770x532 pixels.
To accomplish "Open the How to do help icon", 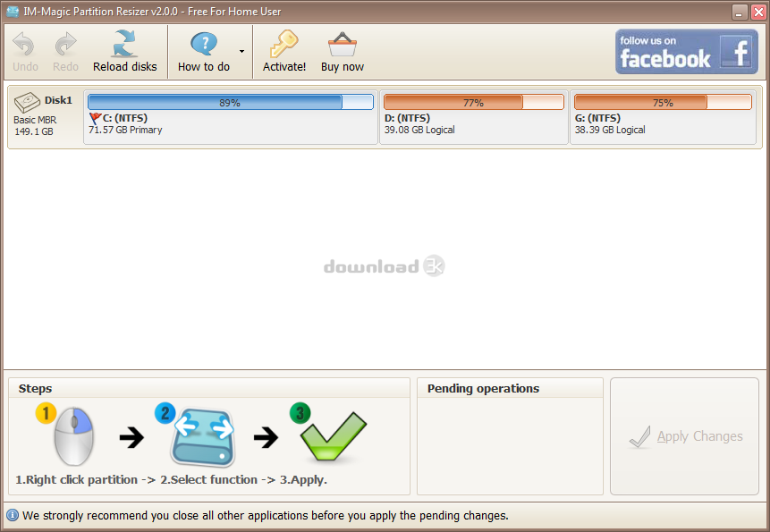I will coord(204,44).
